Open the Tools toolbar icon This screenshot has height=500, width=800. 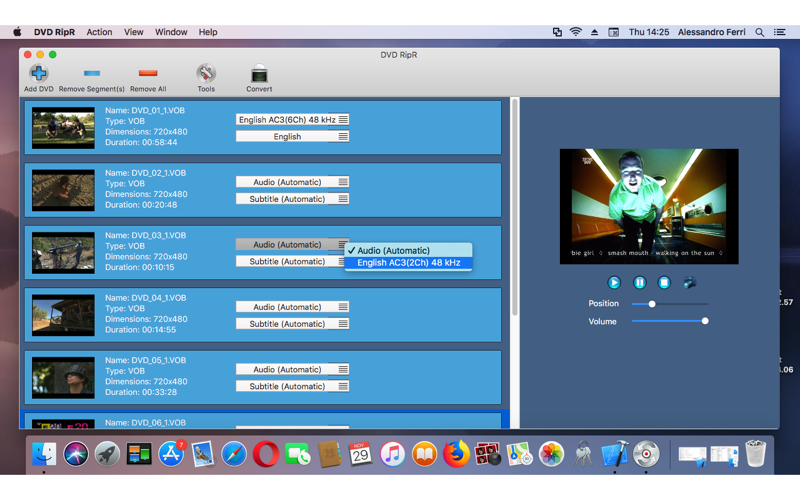[x=206, y=74]
